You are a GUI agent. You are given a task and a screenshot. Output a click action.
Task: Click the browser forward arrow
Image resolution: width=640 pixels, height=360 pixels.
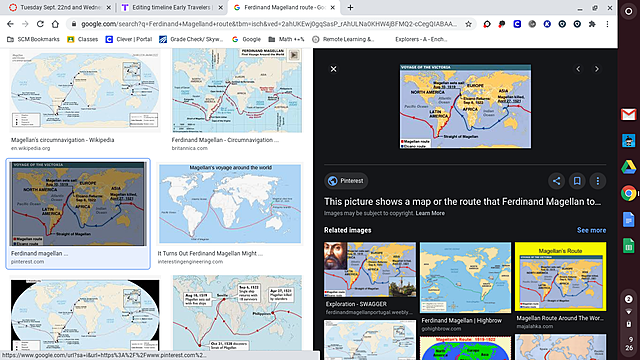[25, 24]
